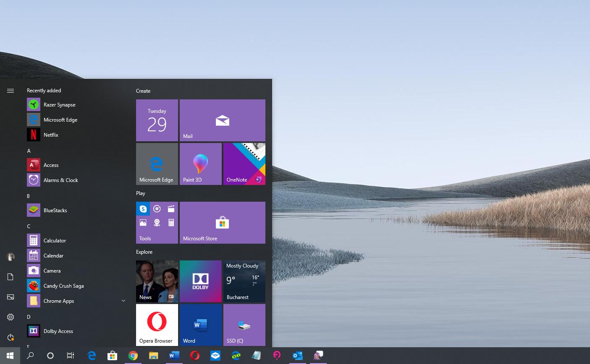This screenshot has width=590, height=364.
Task: Expand the Tools tile folder
Action: click(157, 223)
